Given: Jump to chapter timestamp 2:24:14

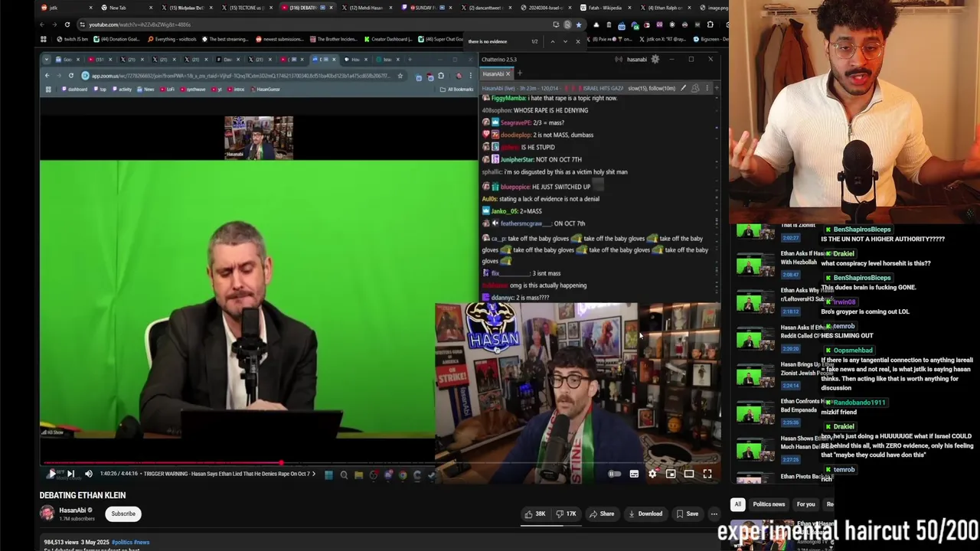Looking at the screenshot, I should coord(789,386).
